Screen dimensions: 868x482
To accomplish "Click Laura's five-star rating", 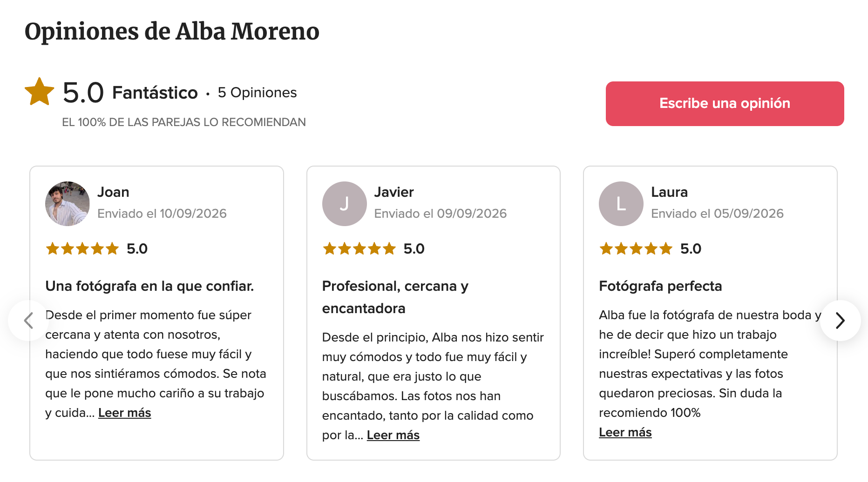I will (636, 249).
